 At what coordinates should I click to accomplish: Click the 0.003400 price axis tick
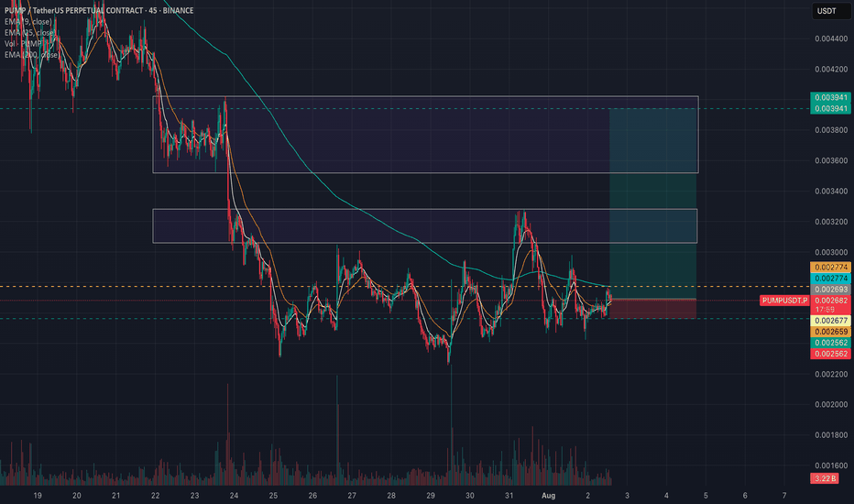[831, 192]
